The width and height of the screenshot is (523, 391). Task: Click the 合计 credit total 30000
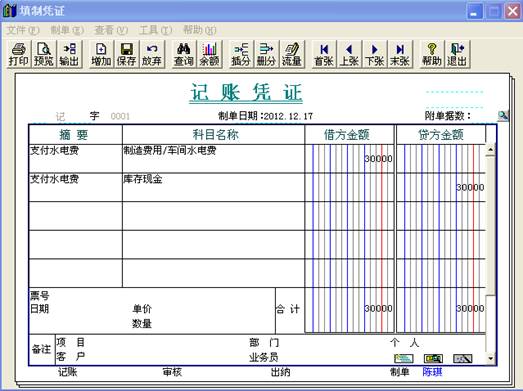coord(470,308)
